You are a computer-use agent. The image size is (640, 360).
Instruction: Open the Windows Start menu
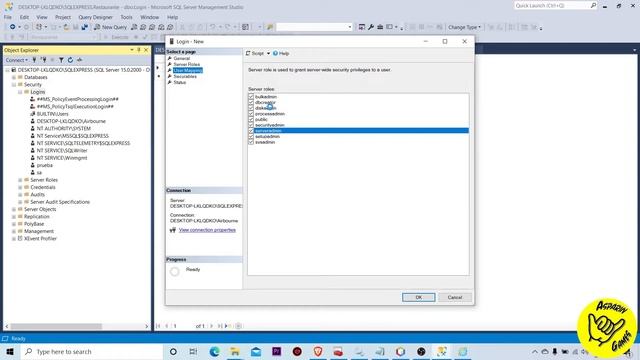(10, 351)
